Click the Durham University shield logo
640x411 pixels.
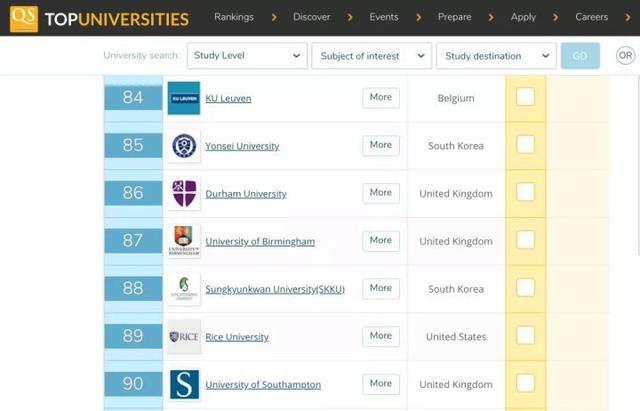click(x=184, y=193)
